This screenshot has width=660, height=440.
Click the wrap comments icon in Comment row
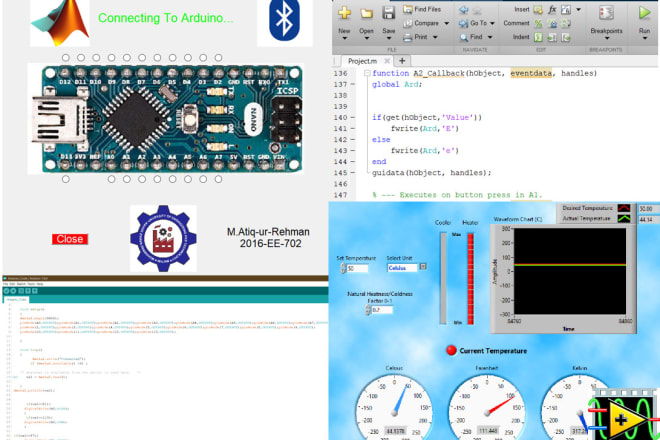[x=566, y=24]
